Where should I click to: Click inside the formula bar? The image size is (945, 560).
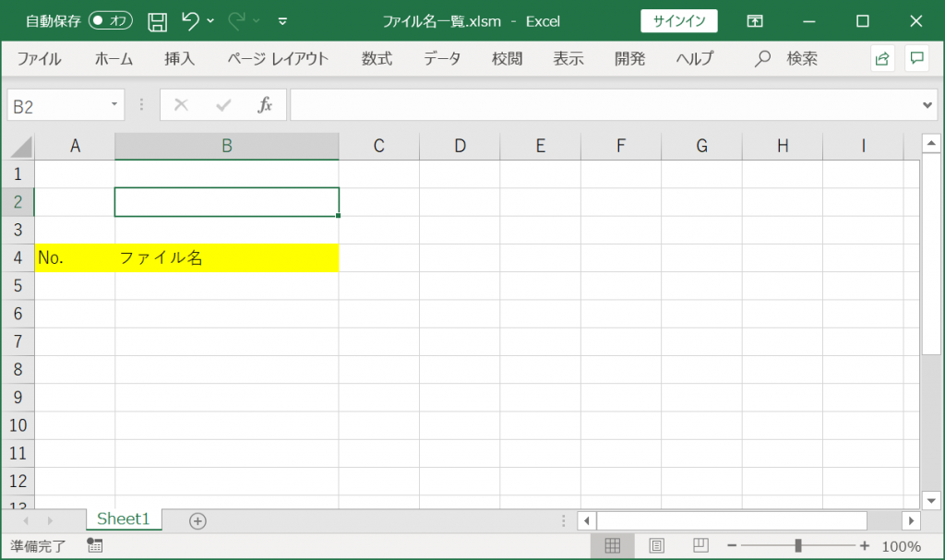point(604,105)
